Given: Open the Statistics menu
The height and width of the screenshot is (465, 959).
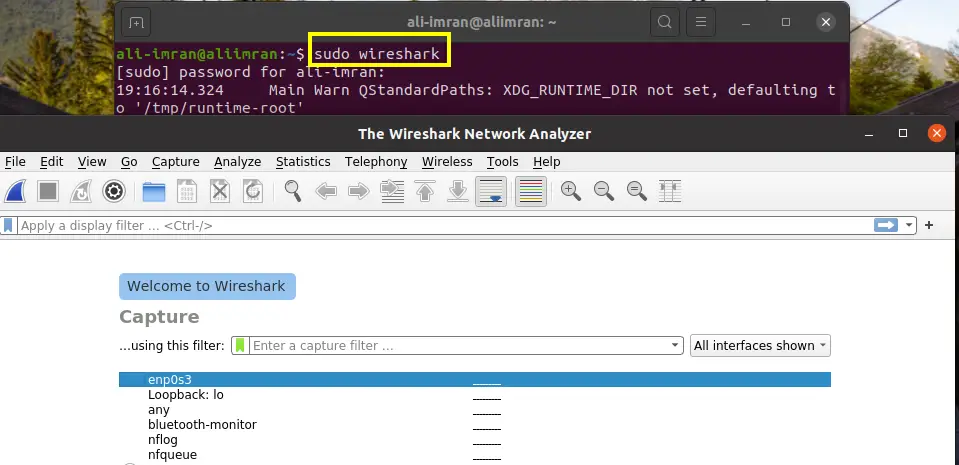Looking at the screenshot, I should click(303, 162).
